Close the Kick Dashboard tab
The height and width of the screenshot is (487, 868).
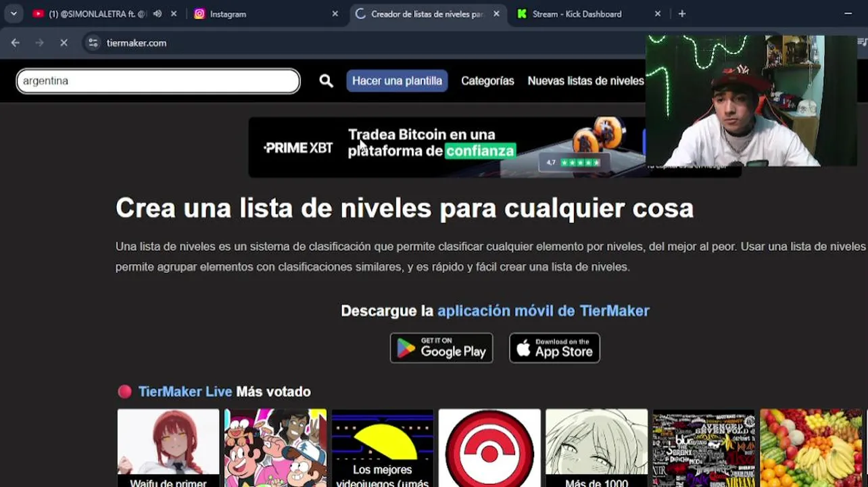coord(658,14)
